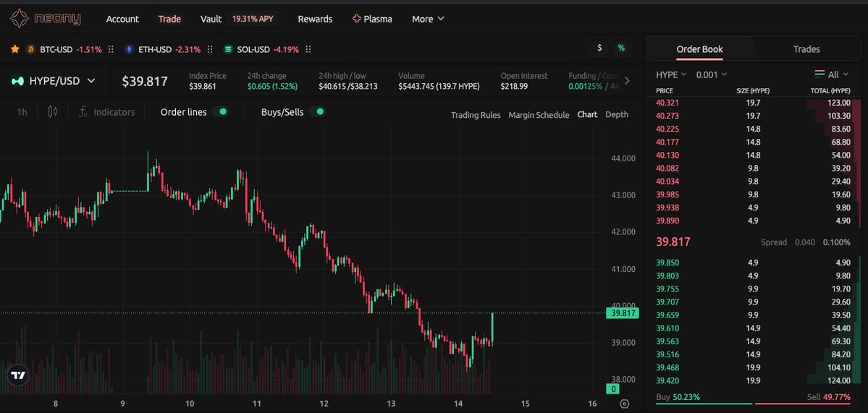Open the candlestick chart type icon
Viewport: 868px width, 413px height.
click(53, 111)
